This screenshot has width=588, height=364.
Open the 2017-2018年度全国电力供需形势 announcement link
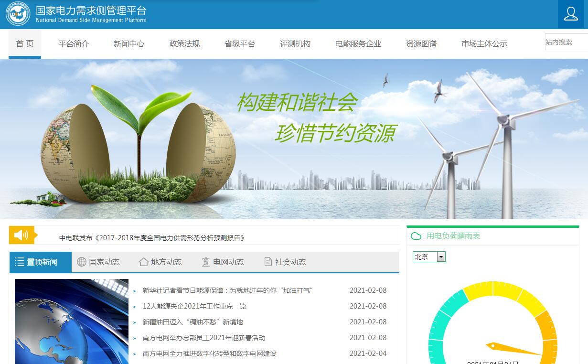coord(152,238)
